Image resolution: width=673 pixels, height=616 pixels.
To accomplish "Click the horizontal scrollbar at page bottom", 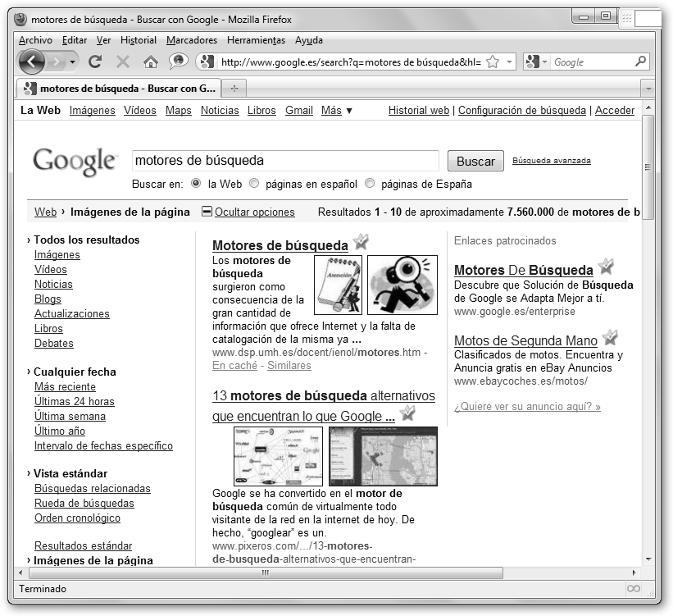I will 262,573.
